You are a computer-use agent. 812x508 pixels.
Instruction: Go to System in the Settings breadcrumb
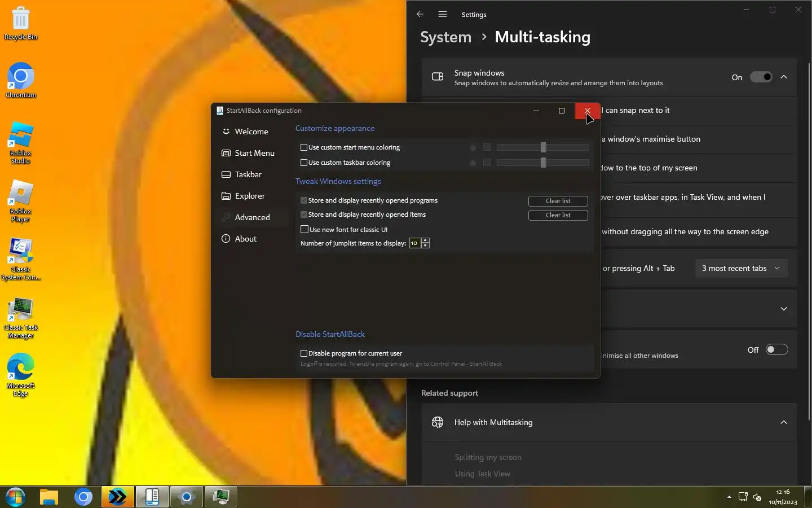(446, 37)
